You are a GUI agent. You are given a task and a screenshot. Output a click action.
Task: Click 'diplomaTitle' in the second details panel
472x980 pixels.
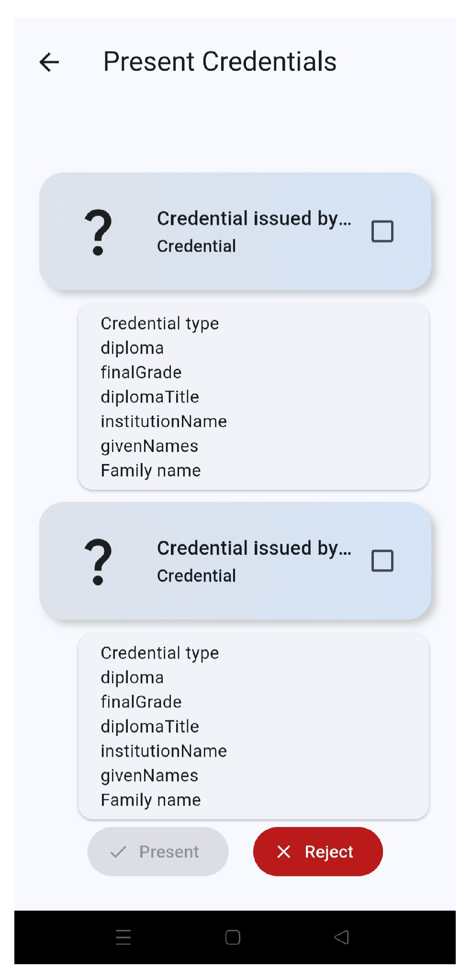pos(150,727)
